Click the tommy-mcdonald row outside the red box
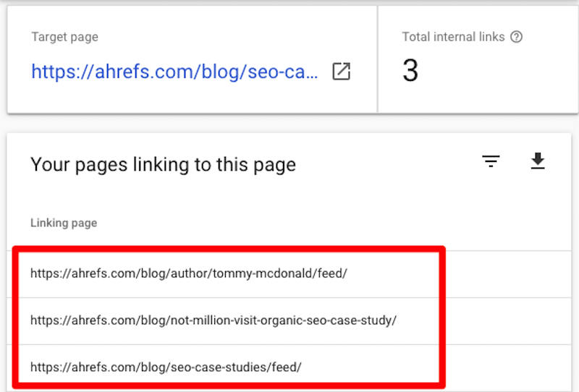 (x=508, y=274)
